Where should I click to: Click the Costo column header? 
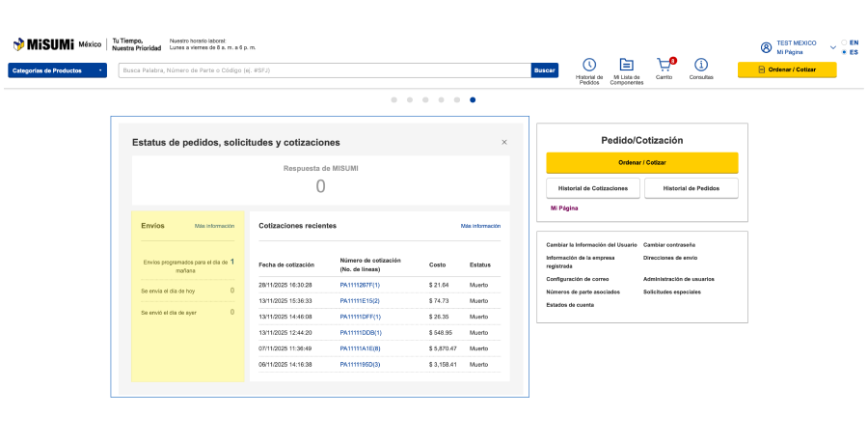coord(437,265)
